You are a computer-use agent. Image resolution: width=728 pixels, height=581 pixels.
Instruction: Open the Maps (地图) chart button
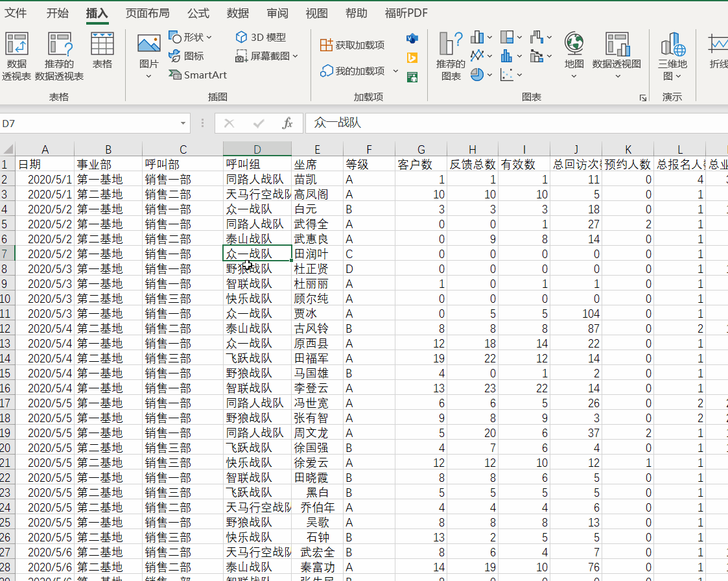(x=574, y=55)
